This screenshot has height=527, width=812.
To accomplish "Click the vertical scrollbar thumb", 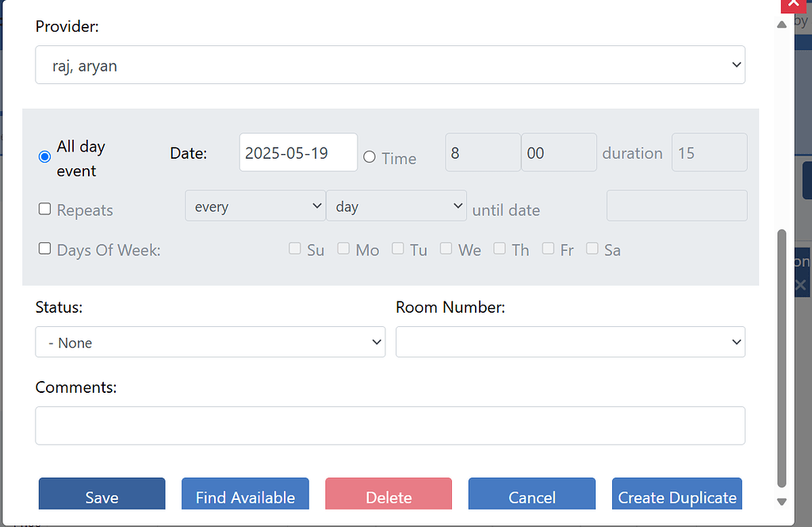I will 782,357.
